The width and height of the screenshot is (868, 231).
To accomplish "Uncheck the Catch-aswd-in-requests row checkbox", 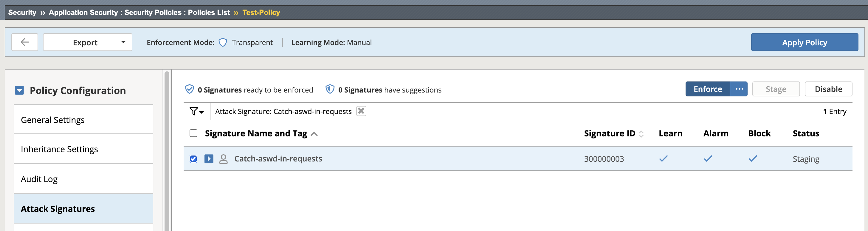I will [193, 159].
